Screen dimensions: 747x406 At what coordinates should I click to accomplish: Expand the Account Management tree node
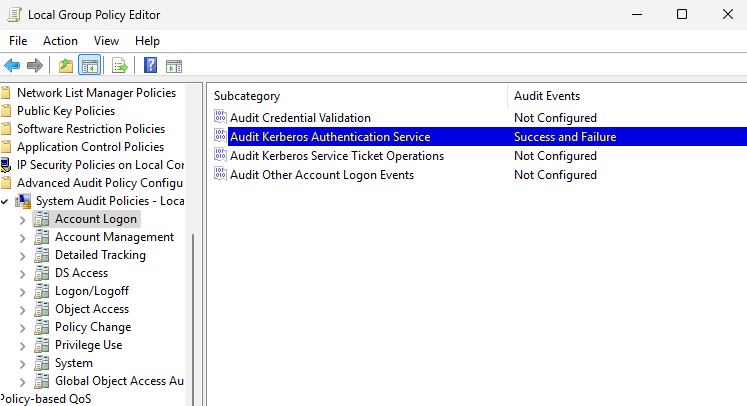click(x=22, y=237)
